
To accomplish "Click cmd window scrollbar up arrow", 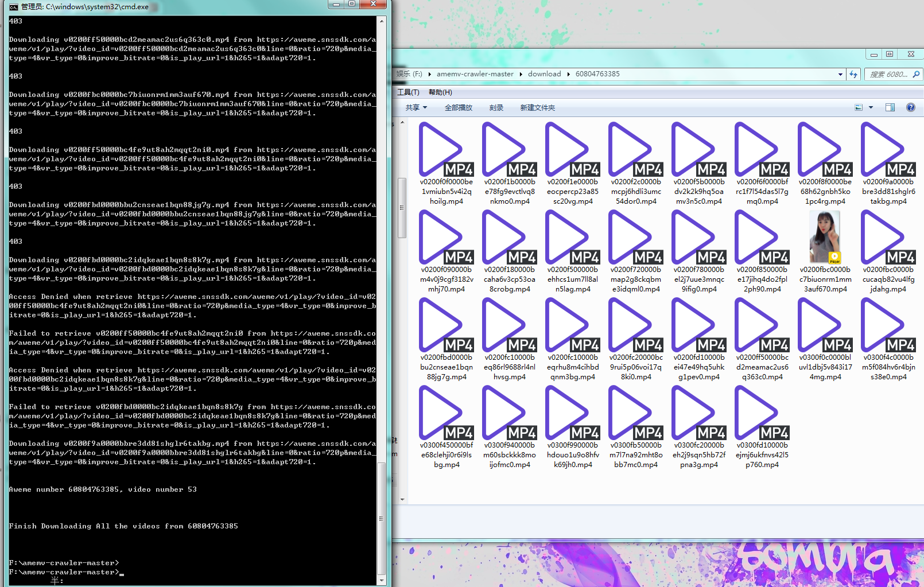I will (382, 21).
